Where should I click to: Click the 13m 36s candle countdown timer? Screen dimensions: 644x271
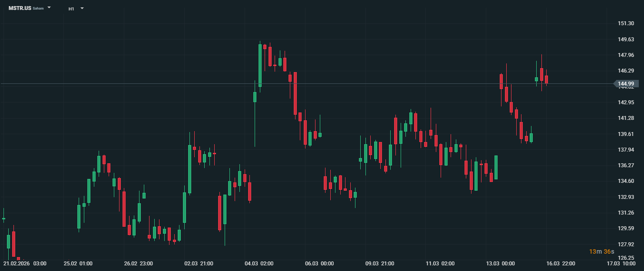602,251
